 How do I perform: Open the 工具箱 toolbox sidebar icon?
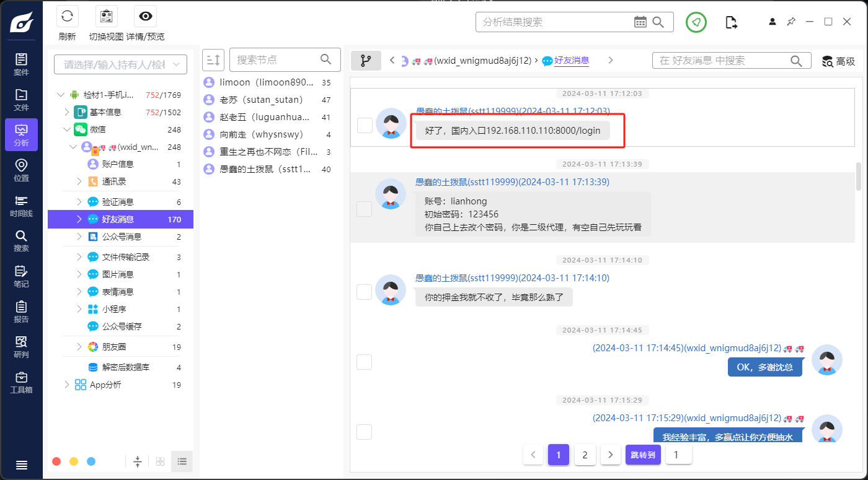(x=21, y=382)
